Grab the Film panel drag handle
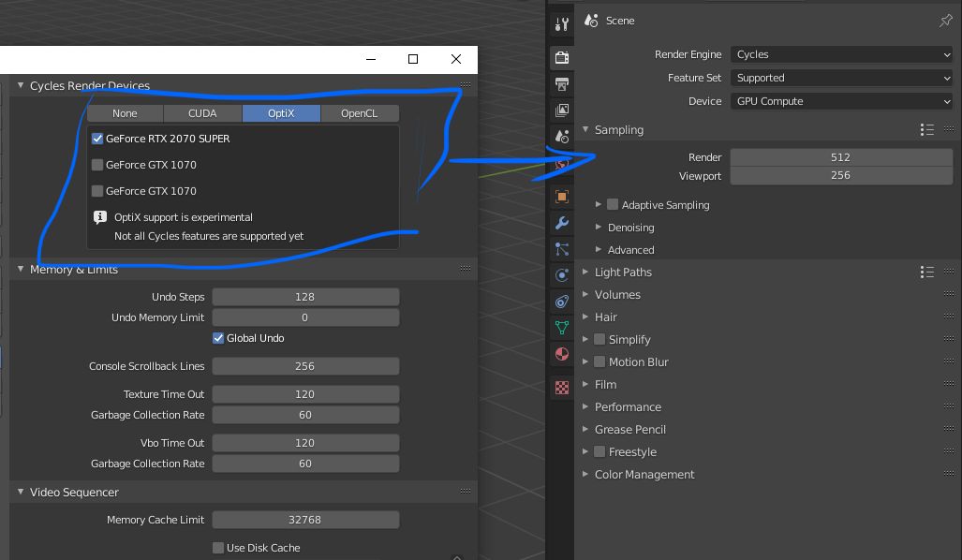Viewport: 962px width, 560px height. click(949, 383)
